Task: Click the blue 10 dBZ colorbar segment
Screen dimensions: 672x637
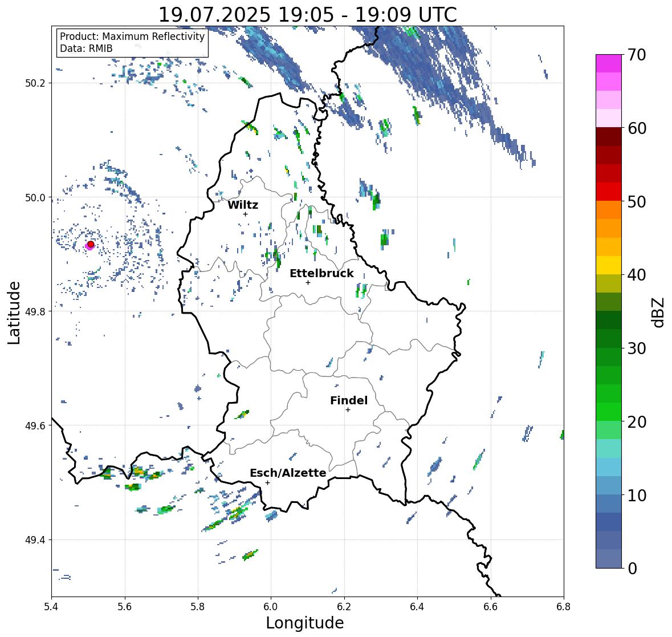Action: pyautogui.click(x=609, y=485)
